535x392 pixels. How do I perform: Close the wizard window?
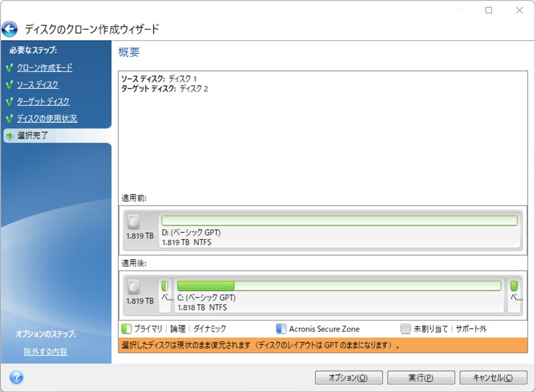pos(519,10)
